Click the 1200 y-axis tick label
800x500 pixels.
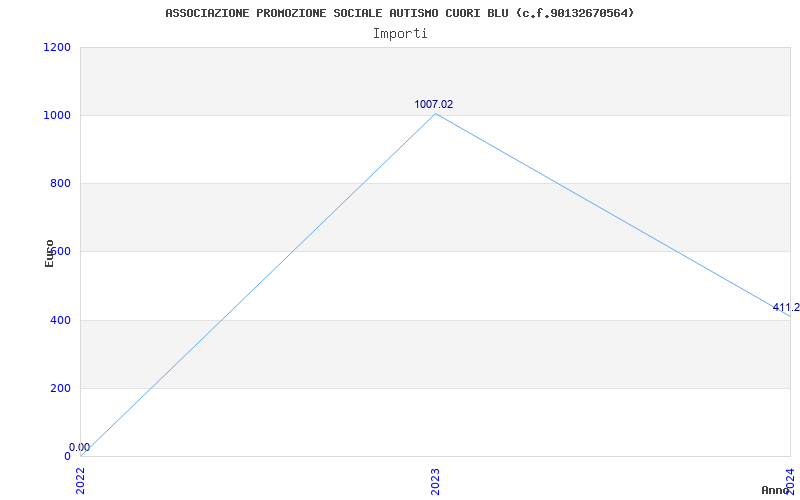(x=57, y=47)
